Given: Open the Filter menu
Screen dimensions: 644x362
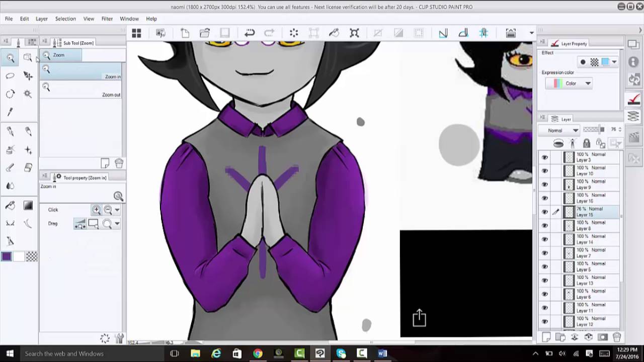Looking at the screenshot, I should click(x=107, y=19).
